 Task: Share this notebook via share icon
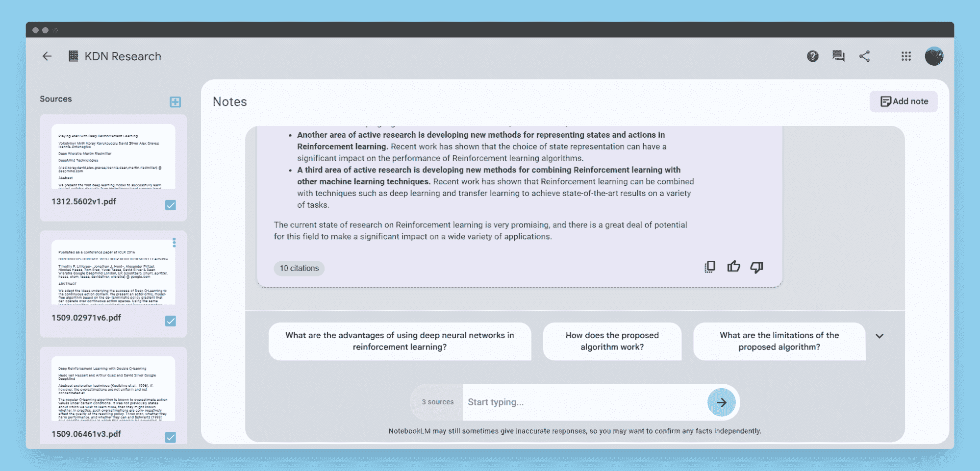click(x=864, y=56)
